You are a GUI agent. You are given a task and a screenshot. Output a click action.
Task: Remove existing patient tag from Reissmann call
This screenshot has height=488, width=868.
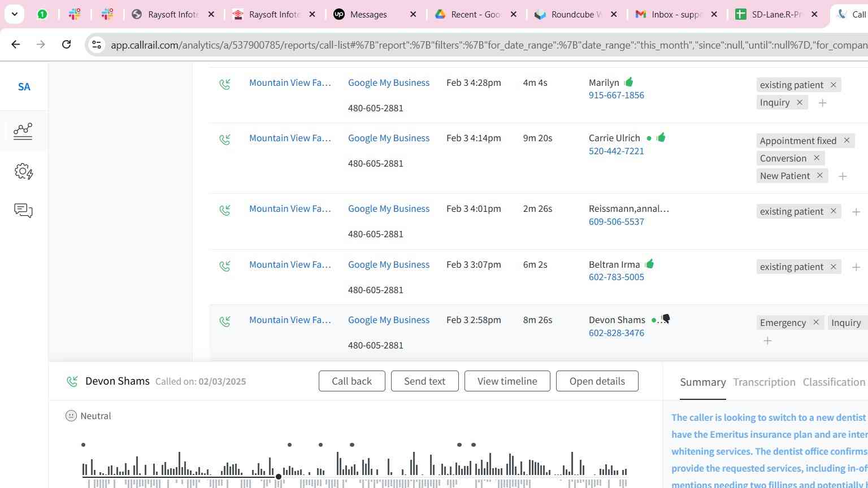pyautogui.click(x=833, y=211)
